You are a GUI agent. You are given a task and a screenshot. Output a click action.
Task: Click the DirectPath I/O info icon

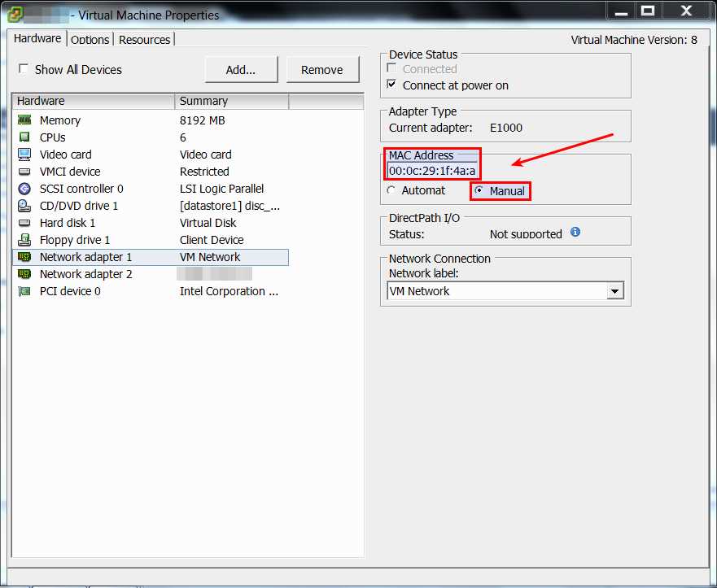[x=575, y=232]
